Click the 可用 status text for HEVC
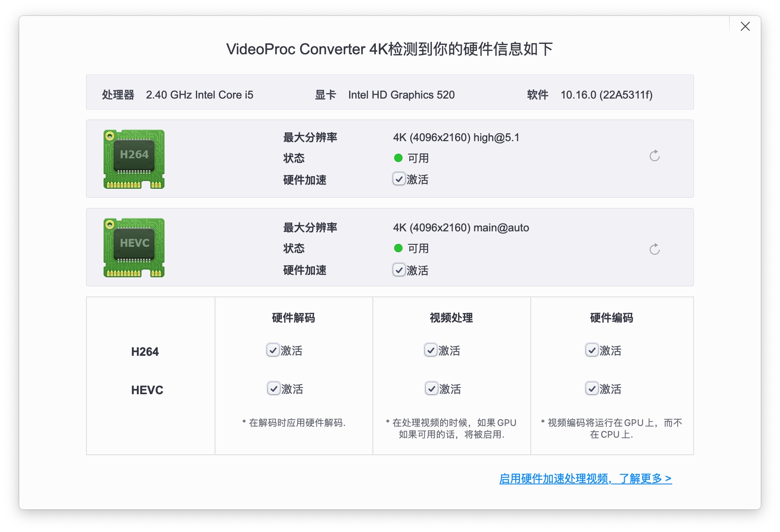Image resolution: width=780 pixels, height=532 pixels. click(418, 248)
